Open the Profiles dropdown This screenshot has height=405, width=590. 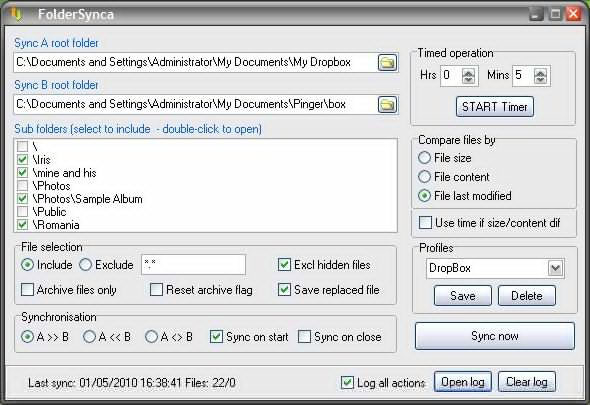(x=555, y=268)
